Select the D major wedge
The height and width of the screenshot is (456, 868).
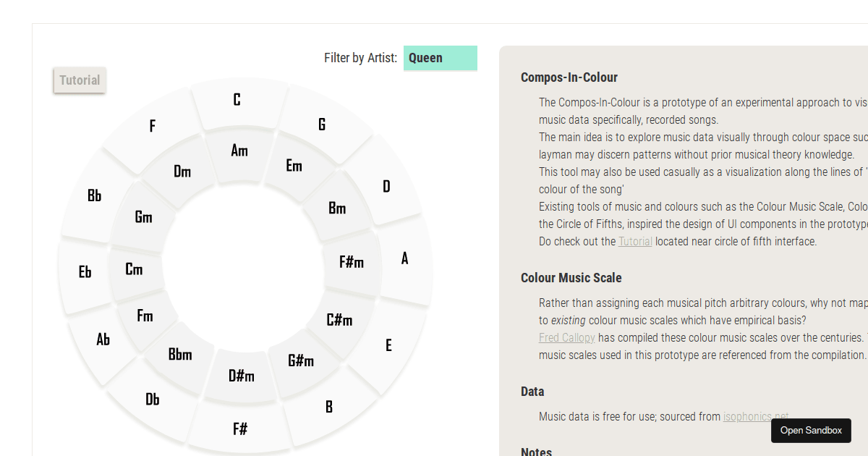[x=387, y=186]
